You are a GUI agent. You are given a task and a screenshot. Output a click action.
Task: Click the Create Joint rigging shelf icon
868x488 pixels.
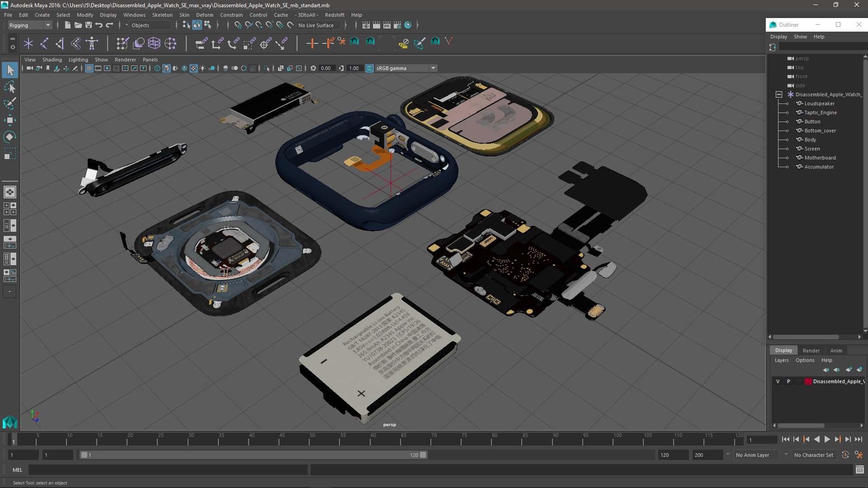[x=44, y=43]
